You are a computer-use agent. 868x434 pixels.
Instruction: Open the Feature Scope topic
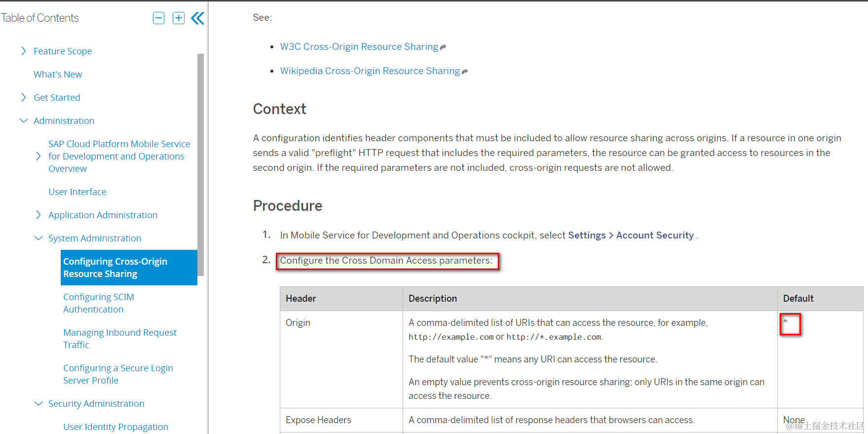point(63,51)
